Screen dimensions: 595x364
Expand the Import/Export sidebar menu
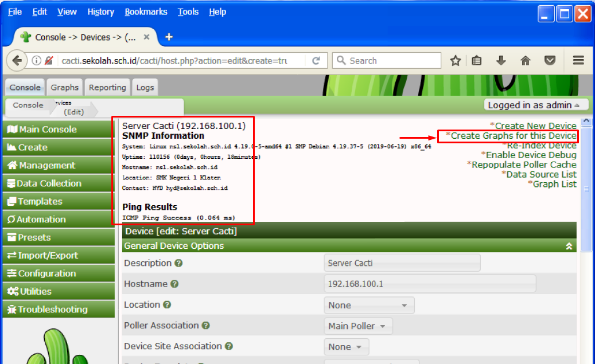point(59,256)
